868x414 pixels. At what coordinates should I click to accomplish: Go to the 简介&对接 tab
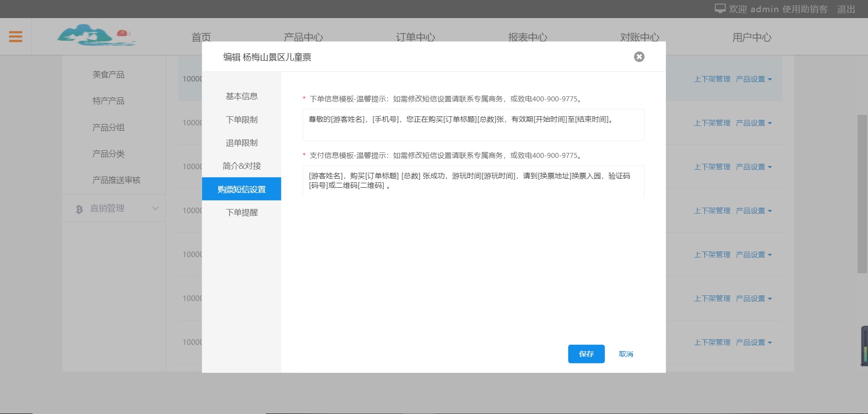241,166
